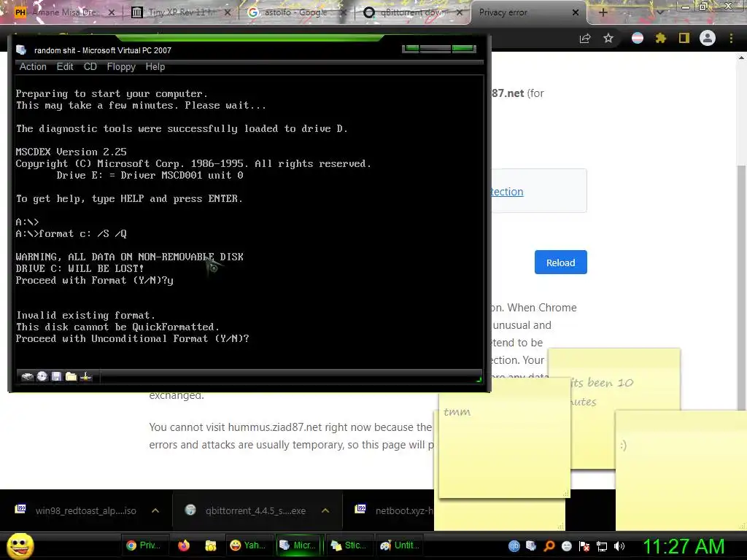Close the astolfo - Google tab

point(344,12)
